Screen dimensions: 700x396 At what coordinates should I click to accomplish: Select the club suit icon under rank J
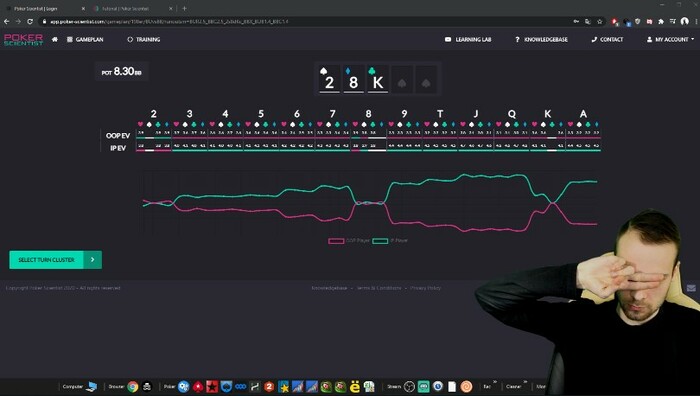[480, 124]
